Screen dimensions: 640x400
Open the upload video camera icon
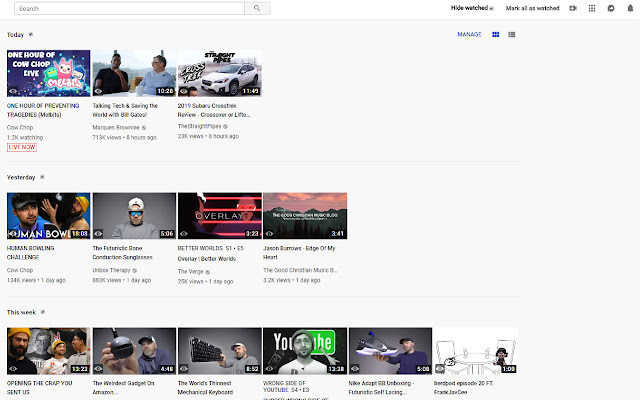(x=573, y=8)
